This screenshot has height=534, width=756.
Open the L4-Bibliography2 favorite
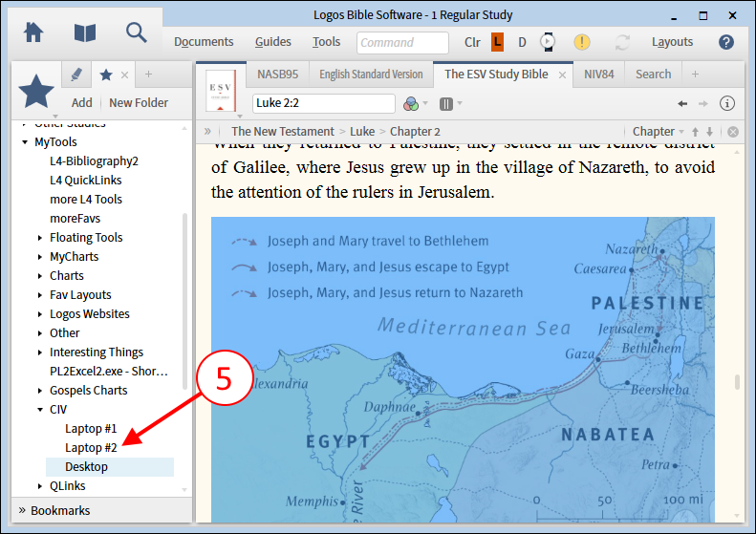coord(94,161)
